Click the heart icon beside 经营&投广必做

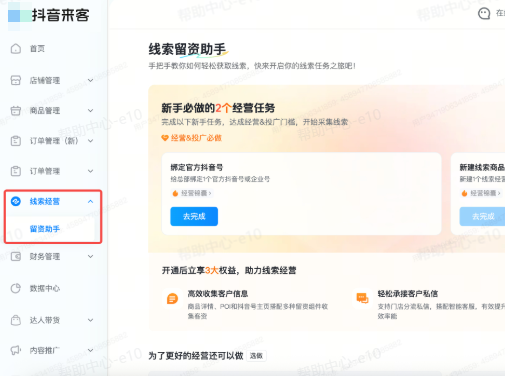(x=165, y=138)
